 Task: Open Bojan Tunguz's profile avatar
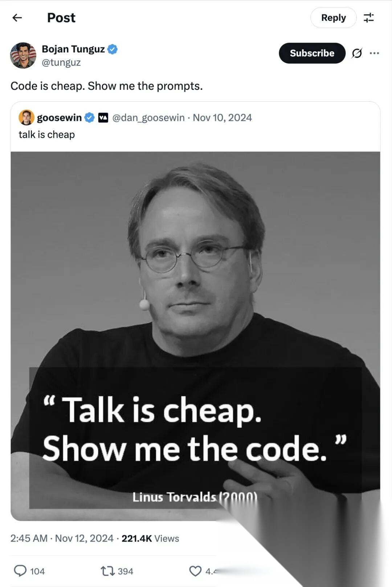click(23, 55)
